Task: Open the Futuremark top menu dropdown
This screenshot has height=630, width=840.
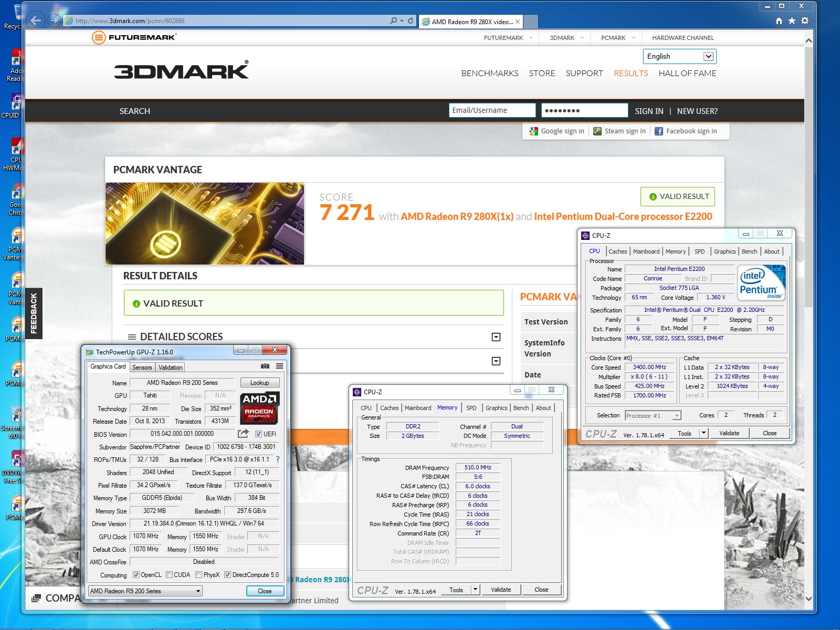Action: click(508, 38)
